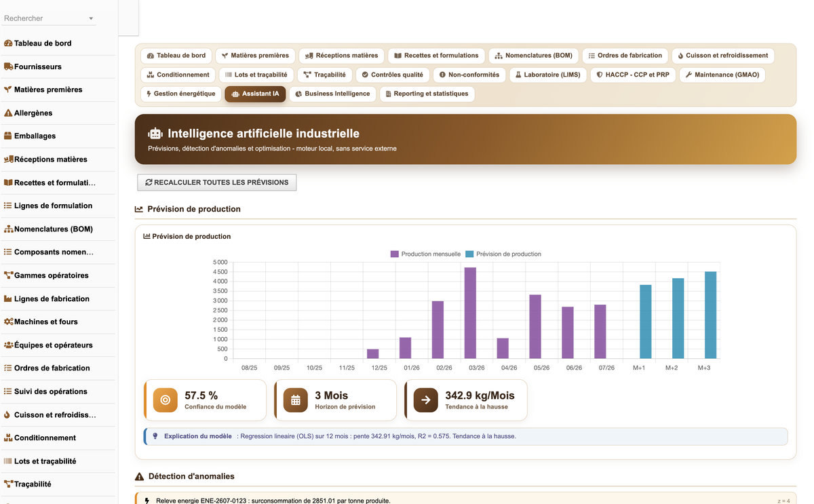Click the M+1 forecast bar in chart

pos(645,322)
